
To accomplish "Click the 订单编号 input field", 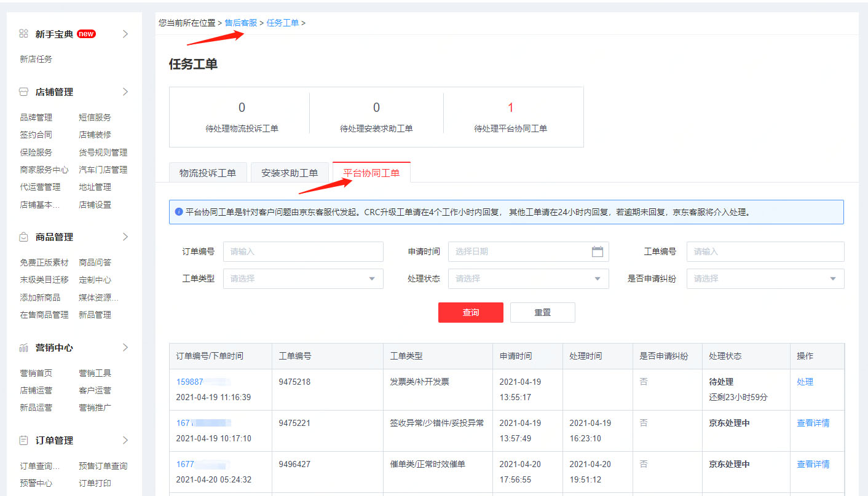I will tap(303, 251).
